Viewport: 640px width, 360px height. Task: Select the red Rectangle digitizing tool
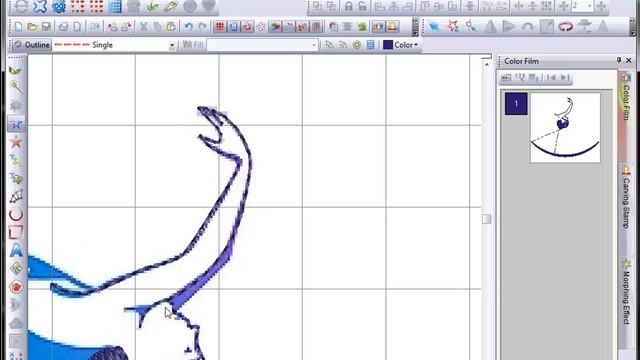[16, 233]
